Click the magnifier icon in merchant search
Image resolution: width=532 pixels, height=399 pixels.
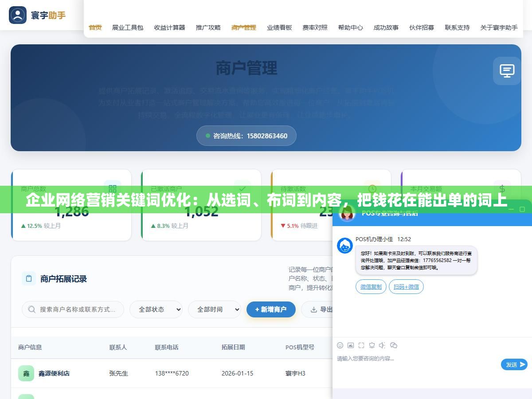coord(32,309)
